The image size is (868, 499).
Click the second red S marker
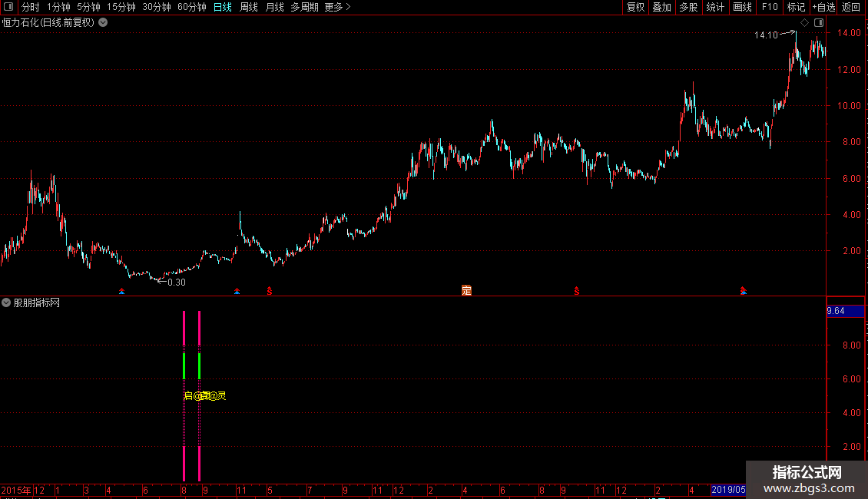click(577, 291)
